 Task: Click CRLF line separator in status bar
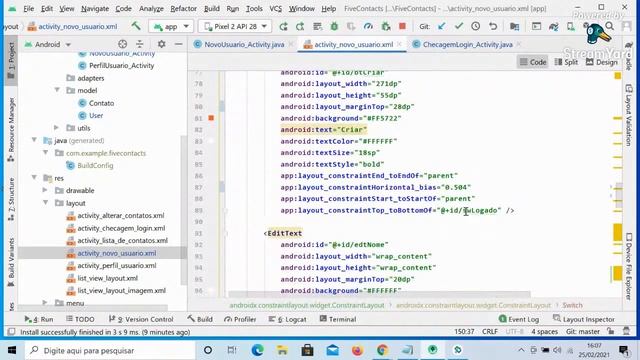pos(490,332)
